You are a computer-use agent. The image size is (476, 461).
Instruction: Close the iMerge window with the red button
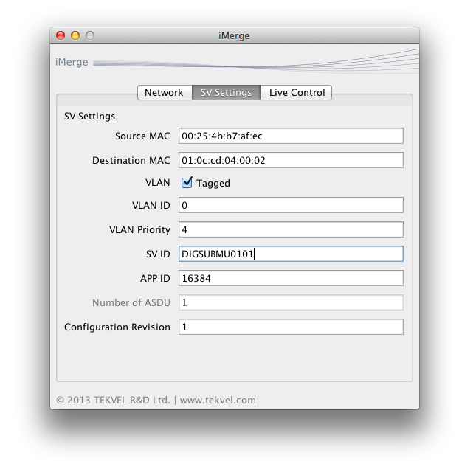point(61,35)
